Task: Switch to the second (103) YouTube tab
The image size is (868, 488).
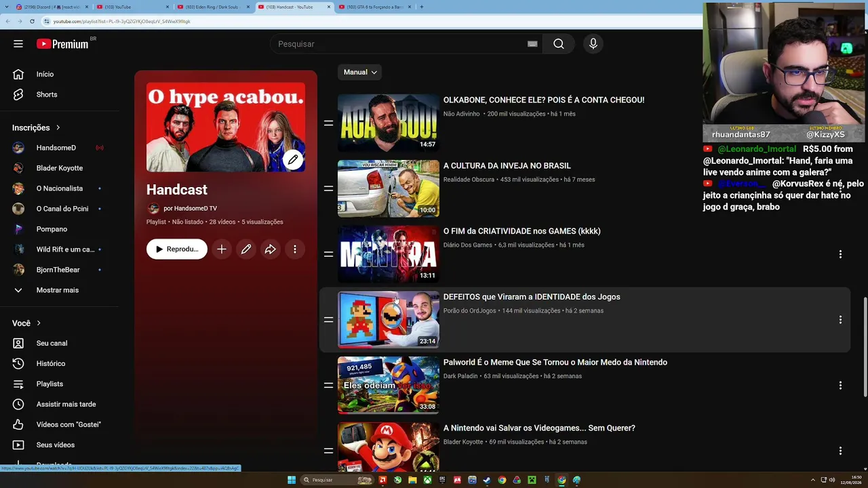Action: (x=133, y=7)
